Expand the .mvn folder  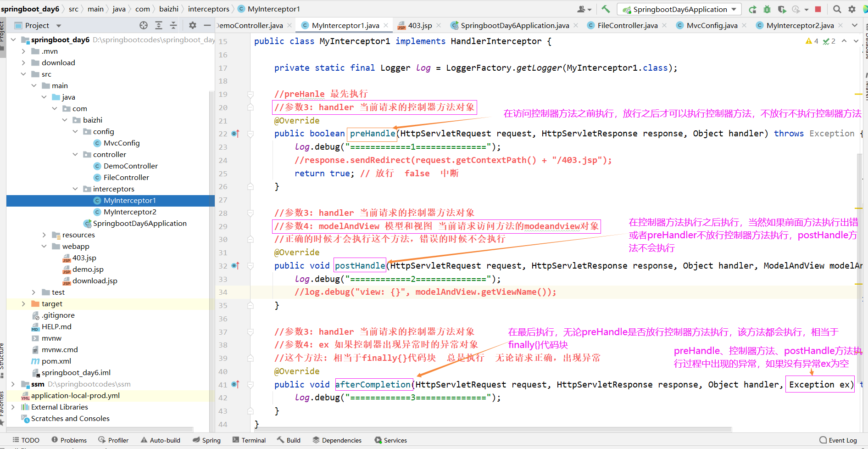click(23, 51)
